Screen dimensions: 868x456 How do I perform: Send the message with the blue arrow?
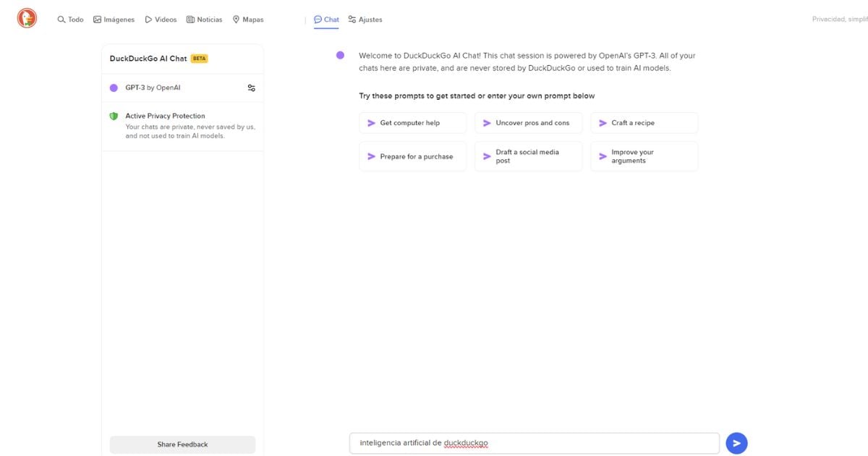tap(736, 443)
